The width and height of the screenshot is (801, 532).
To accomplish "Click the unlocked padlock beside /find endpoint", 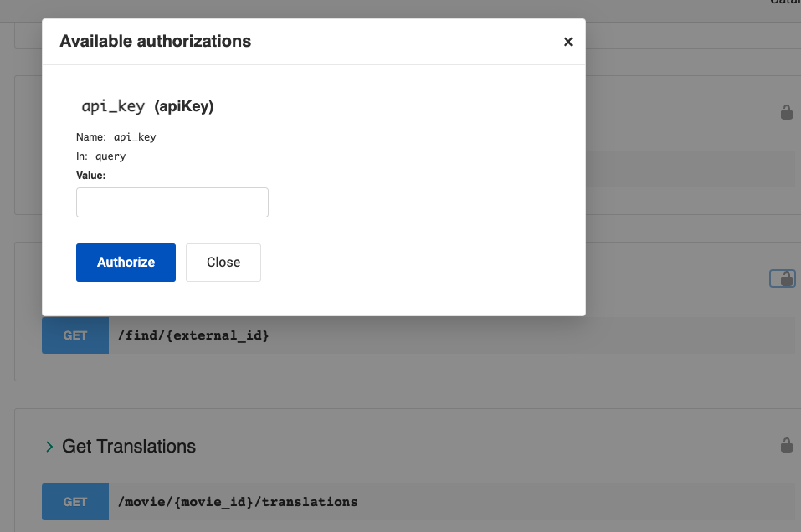I will (x=783, y=279).
